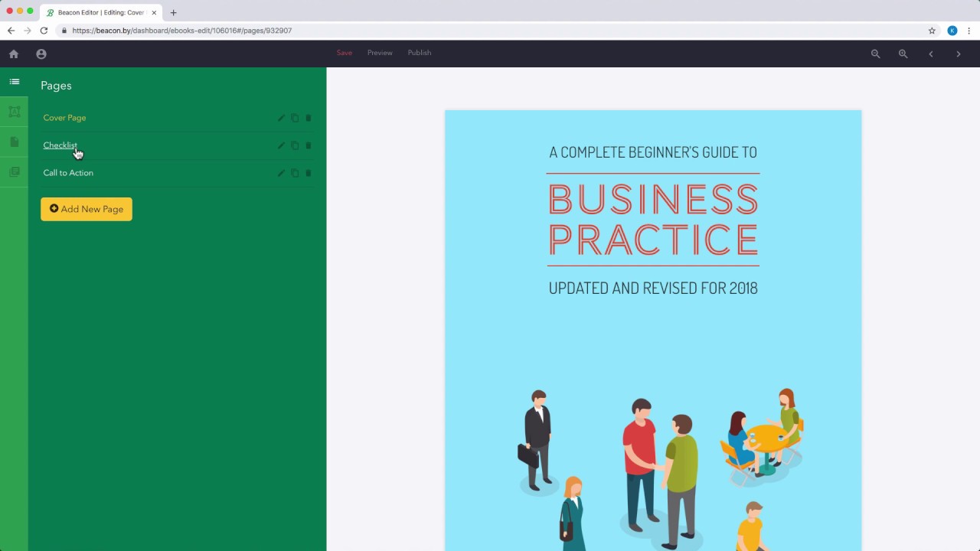Open the stacked pages library sidebar icon
The image size is (980, 551).
click(x=15, y=172)
